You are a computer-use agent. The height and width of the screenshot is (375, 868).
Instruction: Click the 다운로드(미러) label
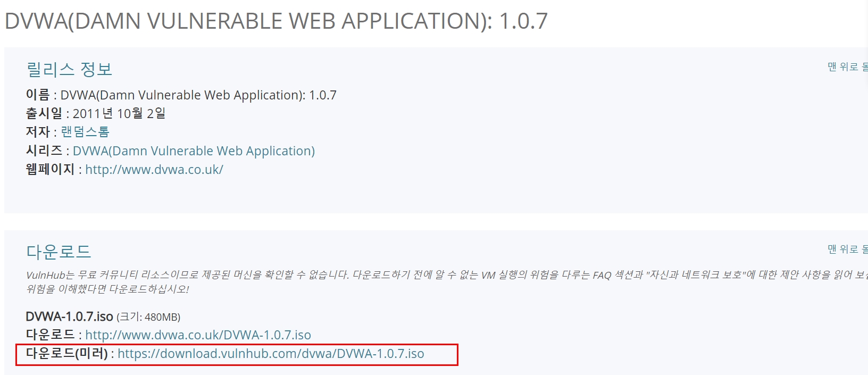pyautogui.click(x=67, y=353)
